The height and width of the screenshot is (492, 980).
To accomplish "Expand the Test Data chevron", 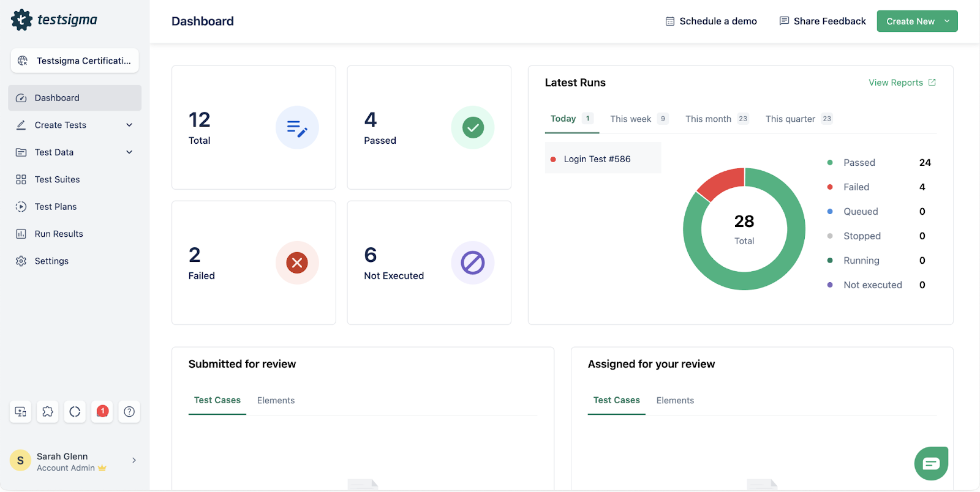I will (129, 152).
